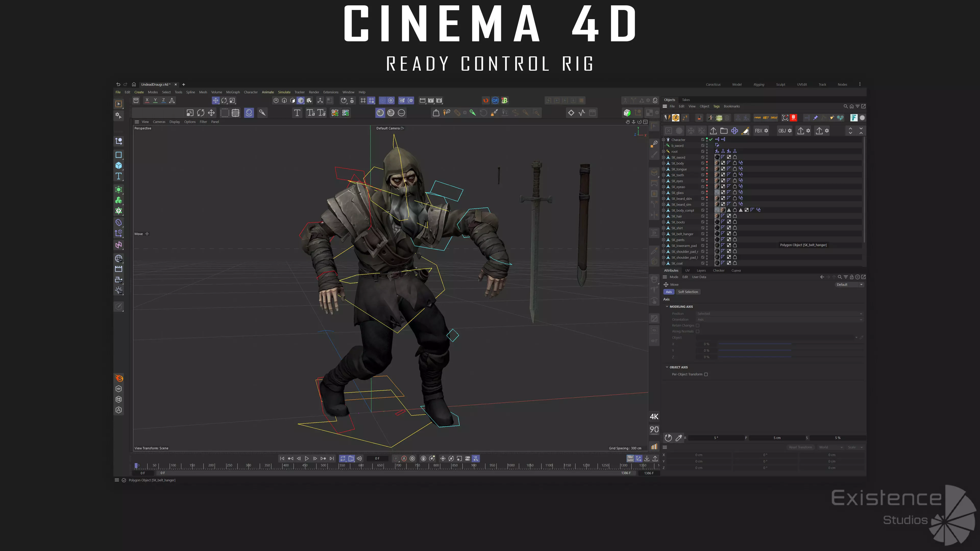Expand the root joint tree node
Image resolution: width=980 pixels, height=551 pixels.
(x=664, y=151)
